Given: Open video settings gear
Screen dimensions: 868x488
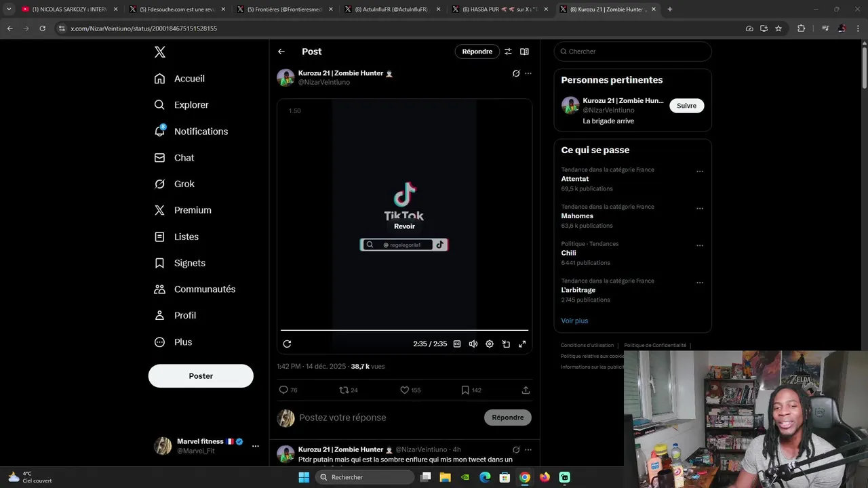Looking at the screenshot, I should [490, 344].
